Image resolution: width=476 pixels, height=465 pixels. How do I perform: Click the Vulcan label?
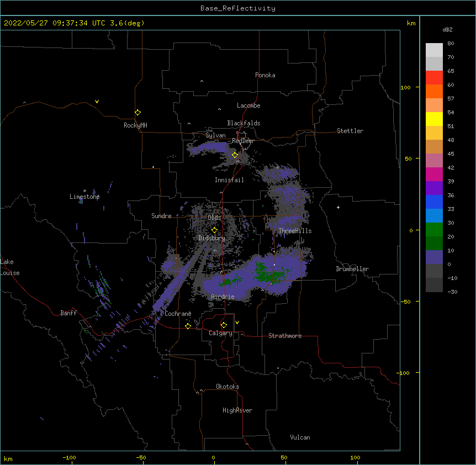[300, 437]
